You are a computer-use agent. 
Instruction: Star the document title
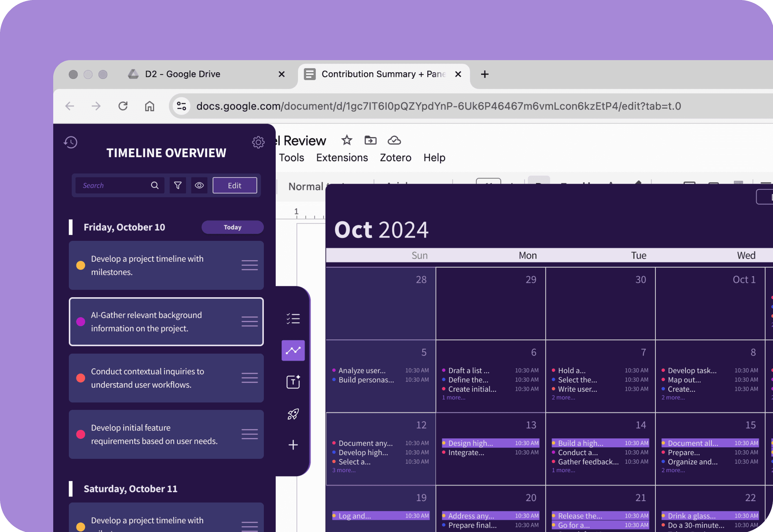click(x=347, y=140)
